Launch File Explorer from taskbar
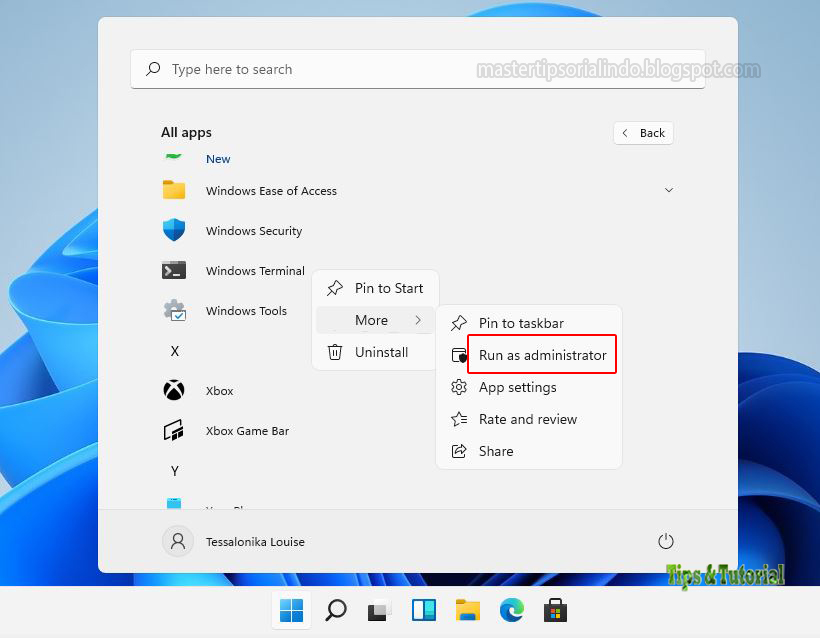Image resolution: width=820 pixels, height=638 pixels. [468, 610]
